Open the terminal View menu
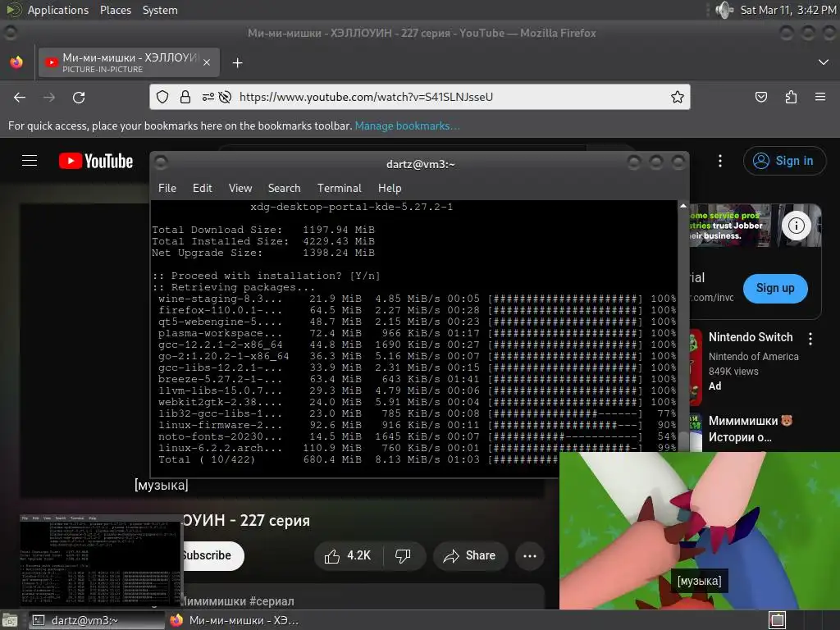The height and width of the screenshot is (630, 840). coord(240,188)
